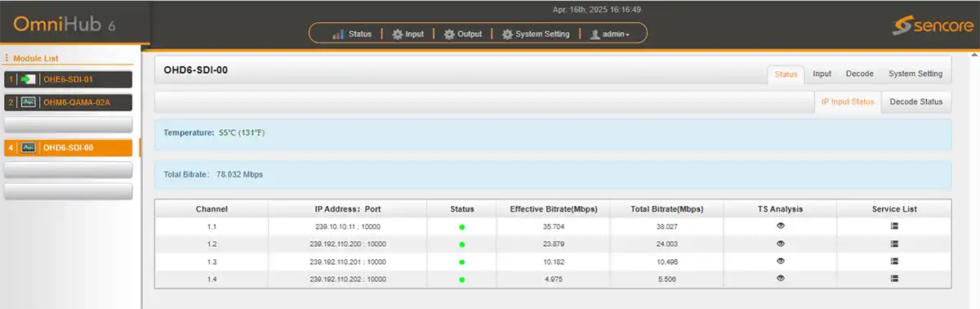Click the empty module slot 3
Image resolution: width=980 pixels, height=309 pixels.
69,125
